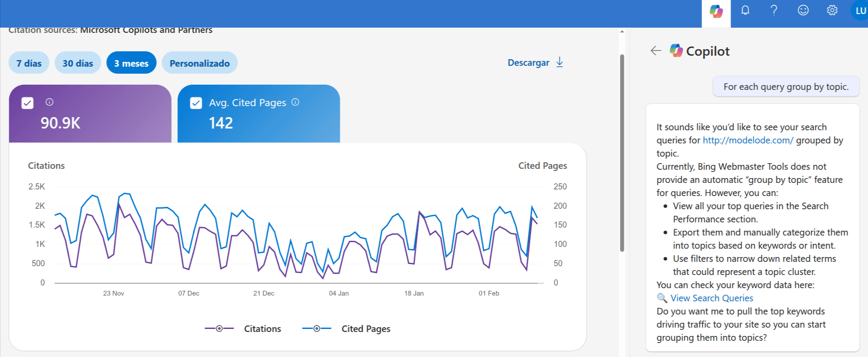Viewport: 868px width, 357px height.
Task: Select the 7 días range
Action: 29,63
